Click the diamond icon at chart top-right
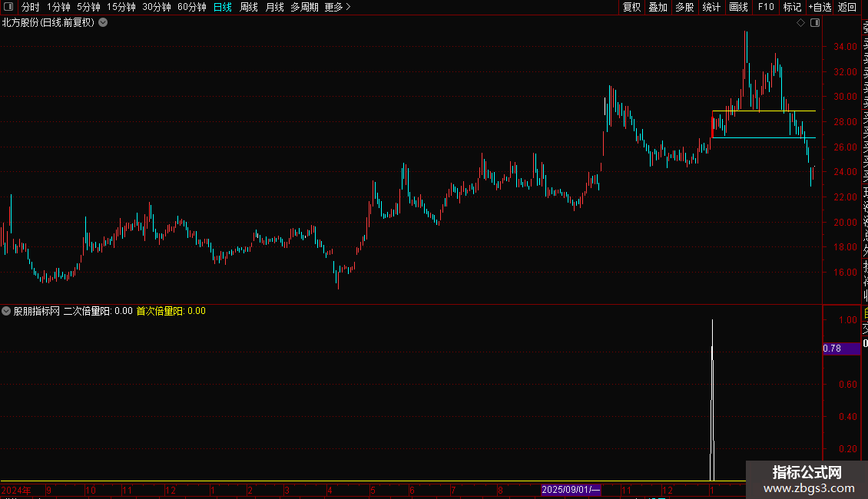 pos(800,23)
